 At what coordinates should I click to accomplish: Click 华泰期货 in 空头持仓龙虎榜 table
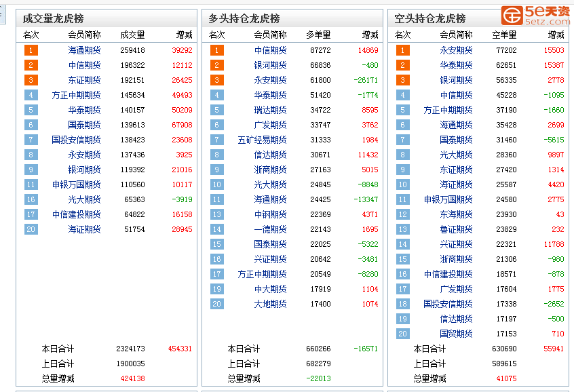[x=456, y=65]
